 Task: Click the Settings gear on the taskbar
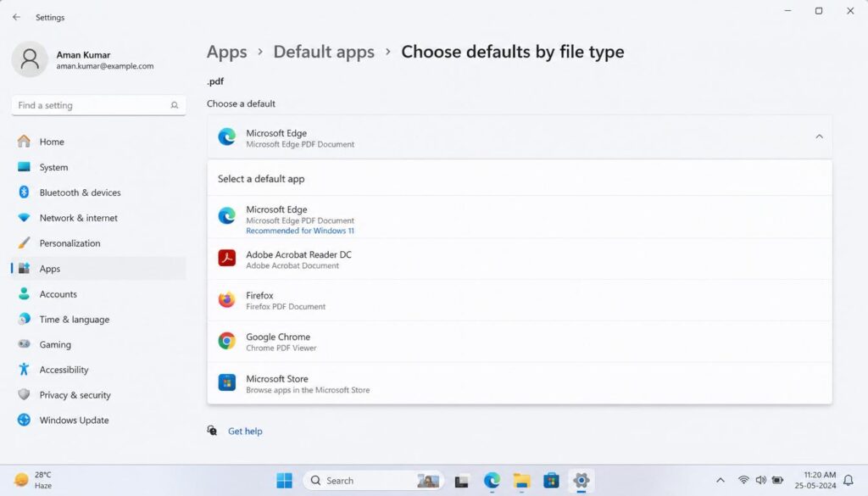(581, 481)
